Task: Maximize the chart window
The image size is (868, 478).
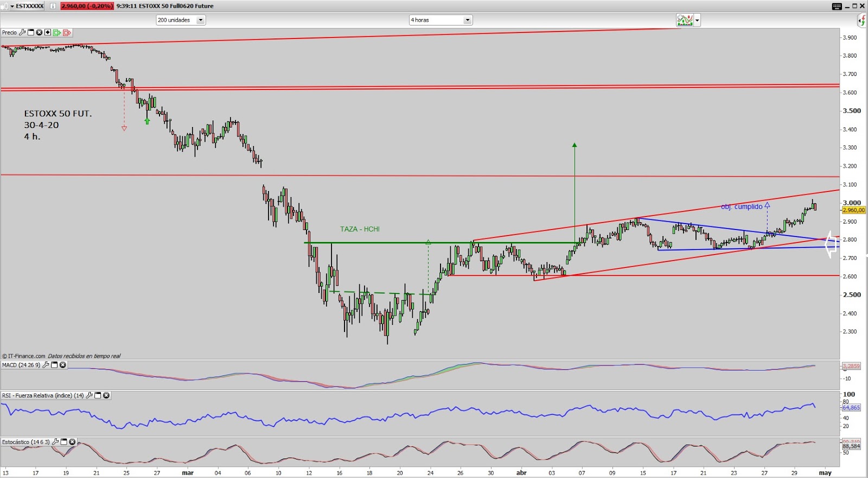Action: coord(854,6)
